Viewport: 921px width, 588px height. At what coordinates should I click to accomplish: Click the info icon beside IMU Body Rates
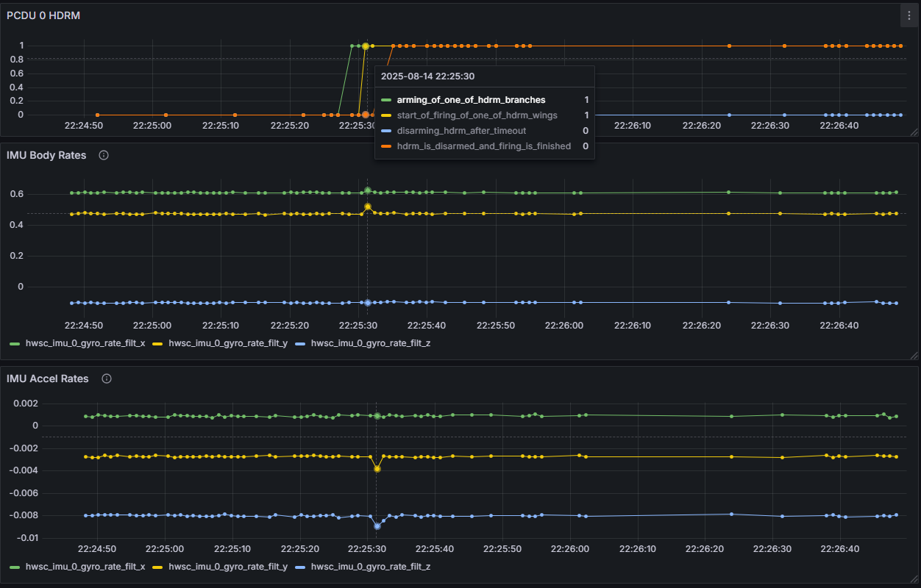click(x=104, y=156)
